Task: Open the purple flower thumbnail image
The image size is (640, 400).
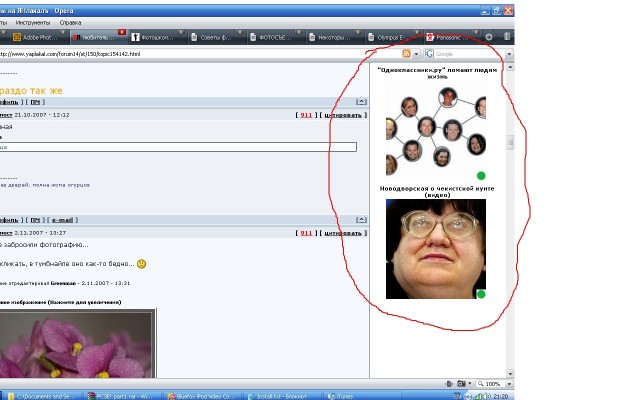Action: tap(78, 344)
